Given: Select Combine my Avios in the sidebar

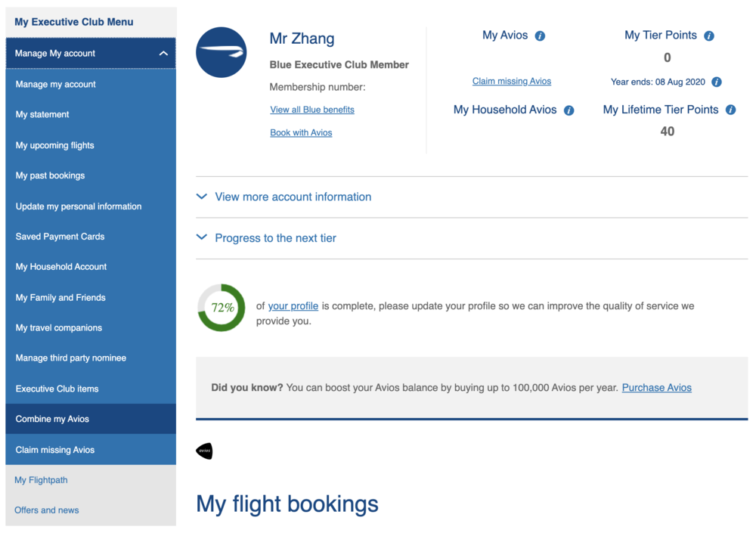Looking at the screenshot, I should 52,419.
